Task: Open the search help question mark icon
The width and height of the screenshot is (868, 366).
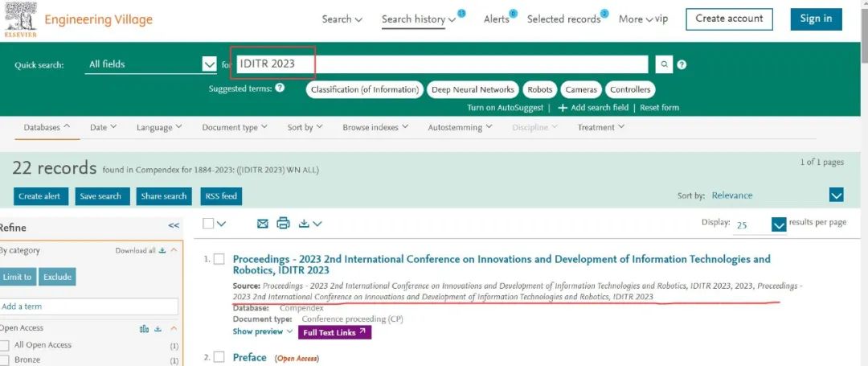Action: 682,65
